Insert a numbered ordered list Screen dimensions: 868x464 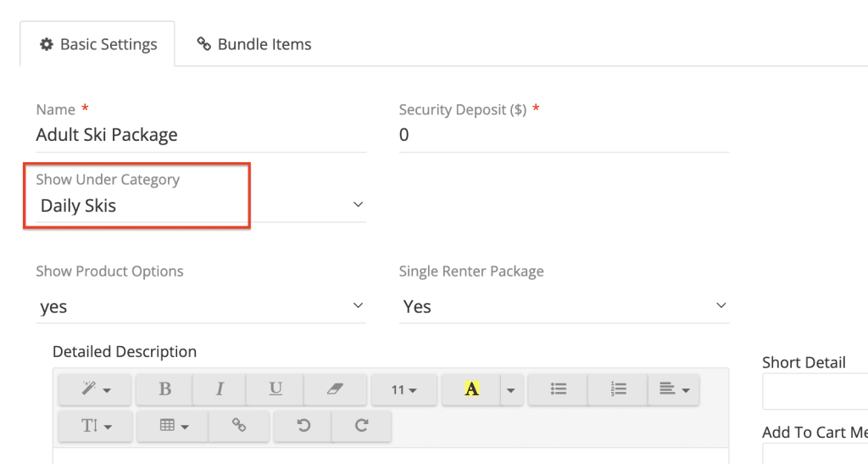point(618,389)
